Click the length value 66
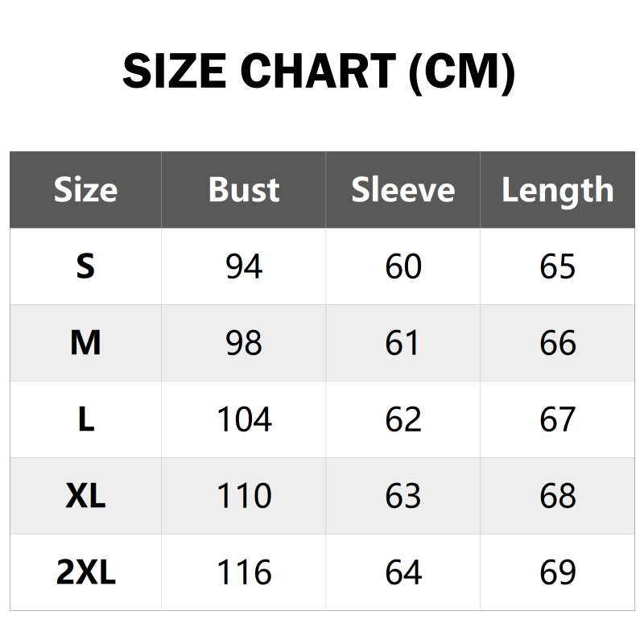 [557, 343]
